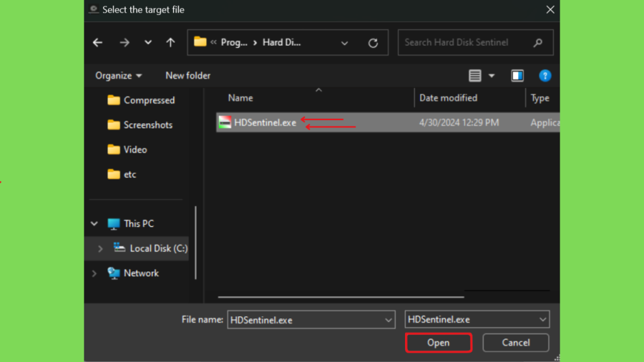Select Network in navigation pane
The width and height of the screenshot is (644, 362).
pos(133,273)
